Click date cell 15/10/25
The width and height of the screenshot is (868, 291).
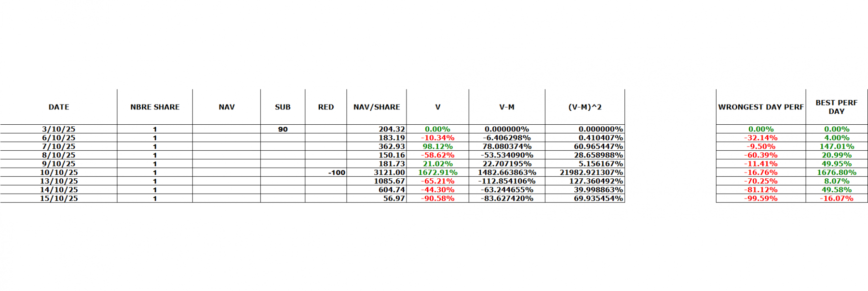pos(58,198)
